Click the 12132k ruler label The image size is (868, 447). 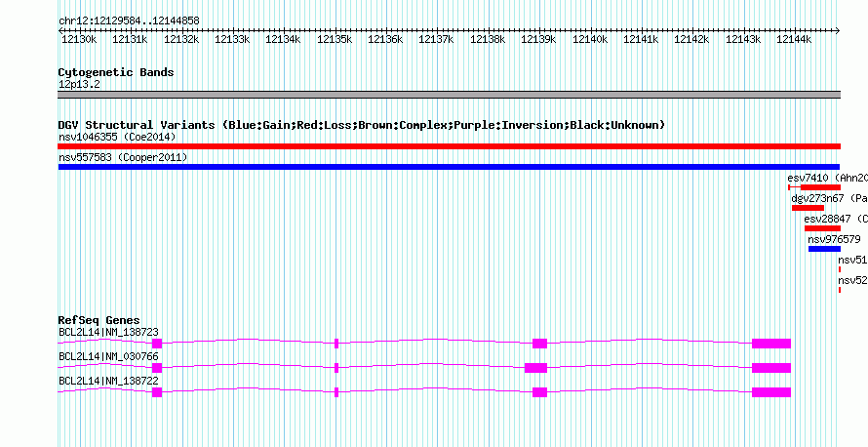tap(180, 39)
